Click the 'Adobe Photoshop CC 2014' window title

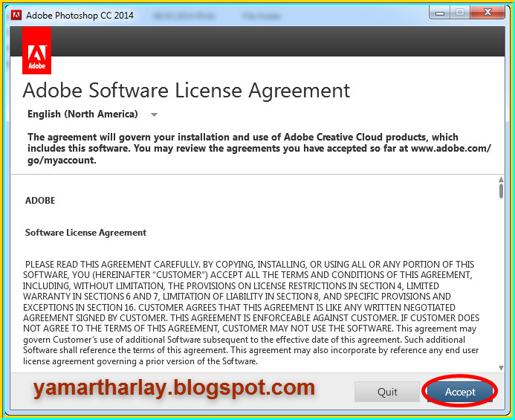pyautogui.click(x=80, y=16)
